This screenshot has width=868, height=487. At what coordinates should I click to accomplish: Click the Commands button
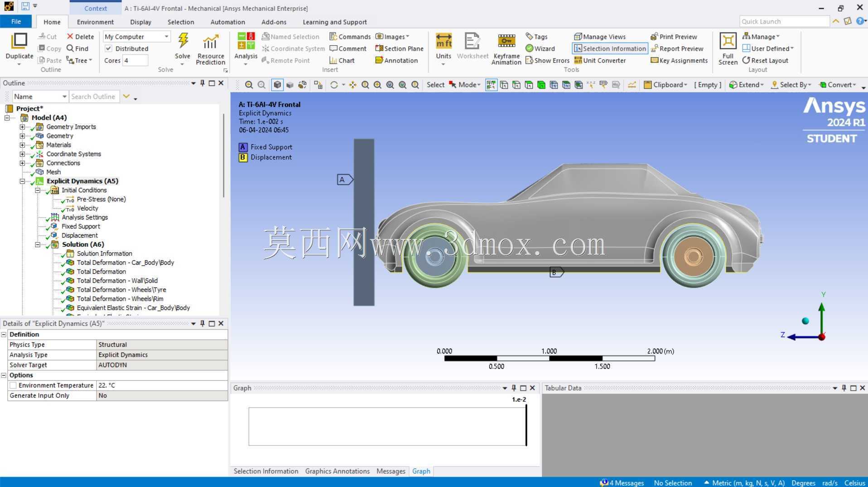[x=350, y=37]
